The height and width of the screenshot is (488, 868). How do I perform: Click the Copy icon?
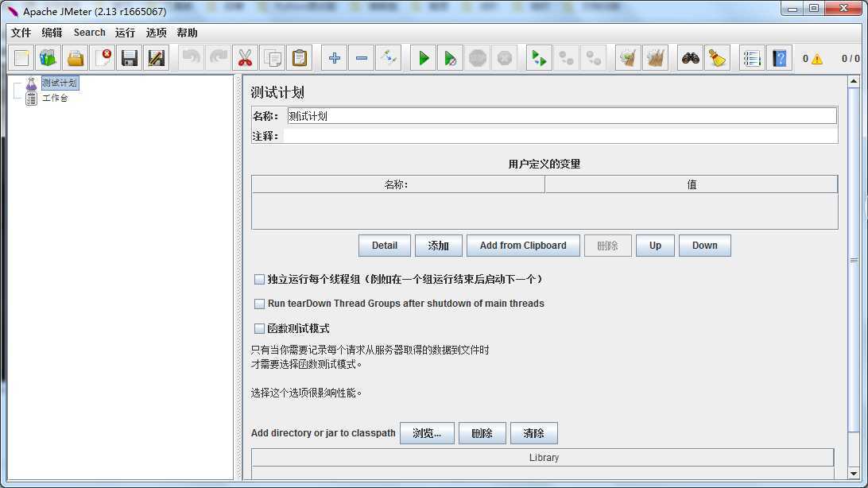[x=273, y=57]
